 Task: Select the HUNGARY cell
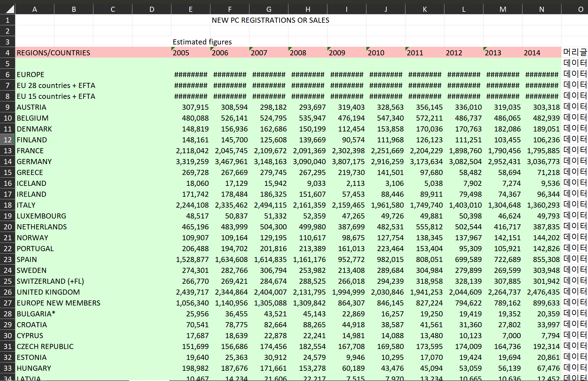[34, 368]
